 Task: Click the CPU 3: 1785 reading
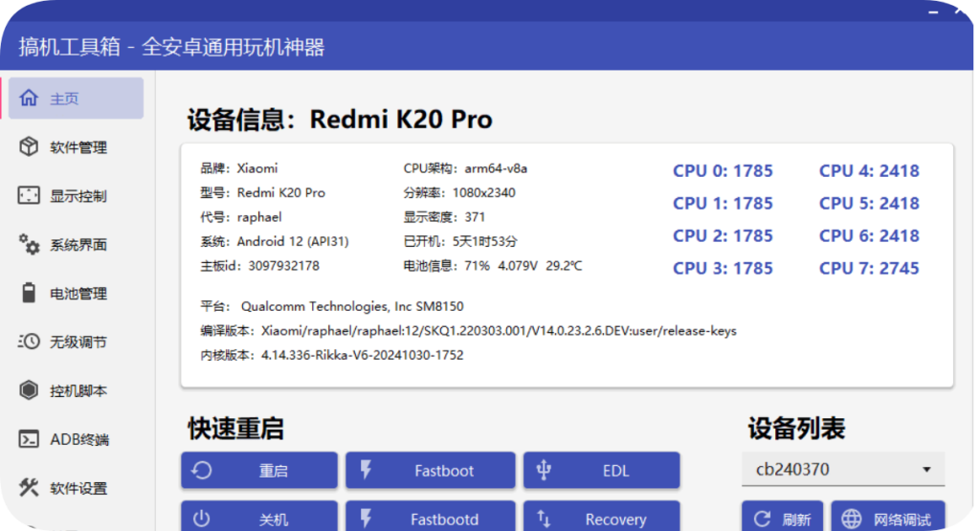(x=723, y=268)
